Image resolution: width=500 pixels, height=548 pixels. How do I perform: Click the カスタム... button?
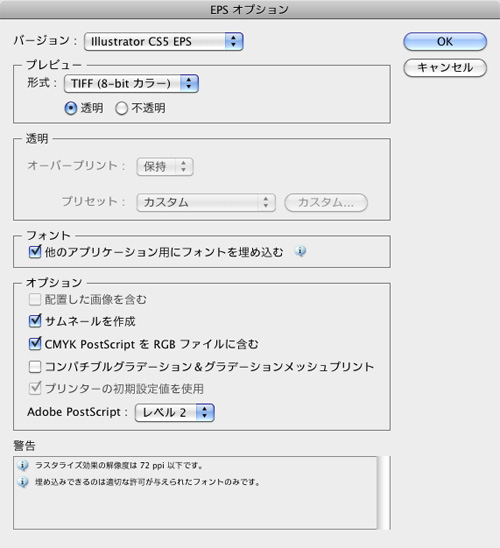326,203
